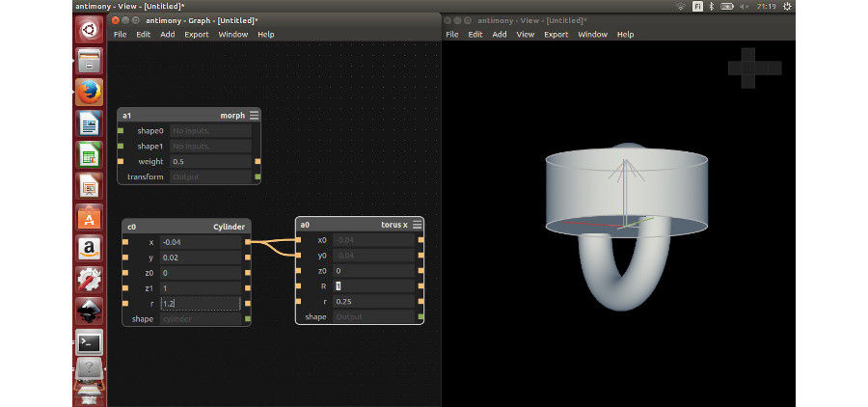Screen dimensions: 868x407
Task: Open Terminal from the Ubuntu launcher
Action: tap(89, 342)
